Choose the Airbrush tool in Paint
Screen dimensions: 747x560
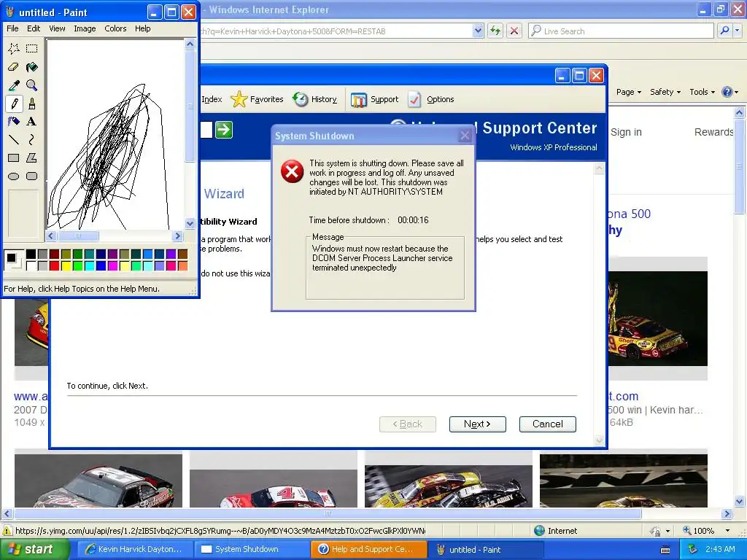click(14, 122)
